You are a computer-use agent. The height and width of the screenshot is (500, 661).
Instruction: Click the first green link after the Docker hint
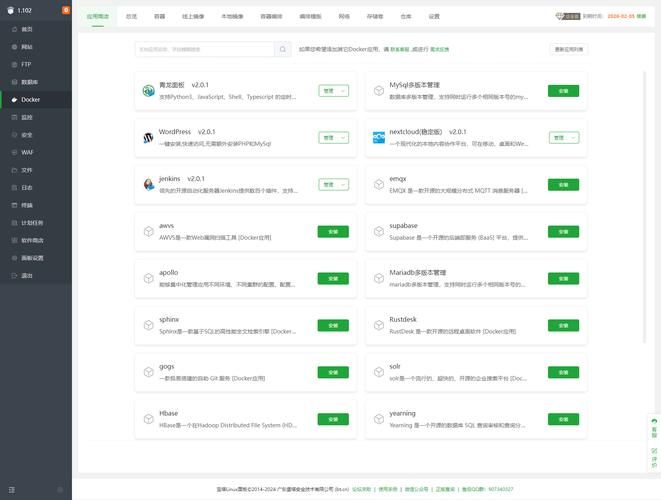(400, 49)
